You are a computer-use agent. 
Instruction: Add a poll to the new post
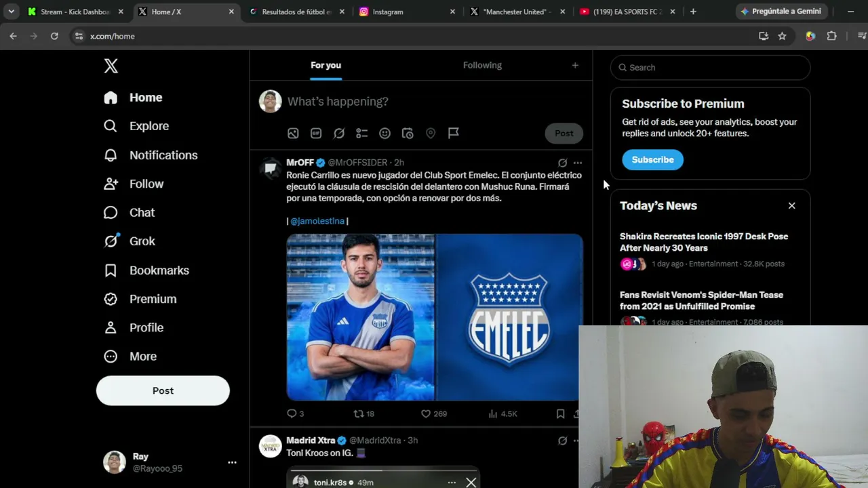pyautogui.click(x=362, y=134)
